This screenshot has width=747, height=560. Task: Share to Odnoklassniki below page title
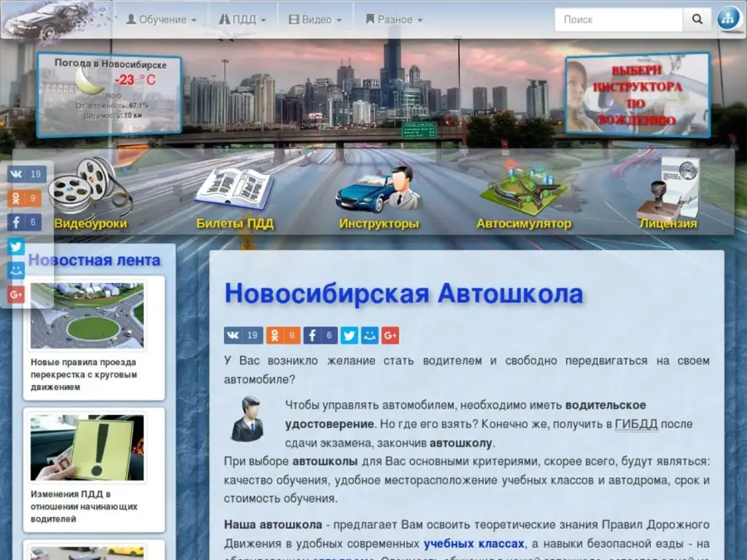[x=283, y=335]
